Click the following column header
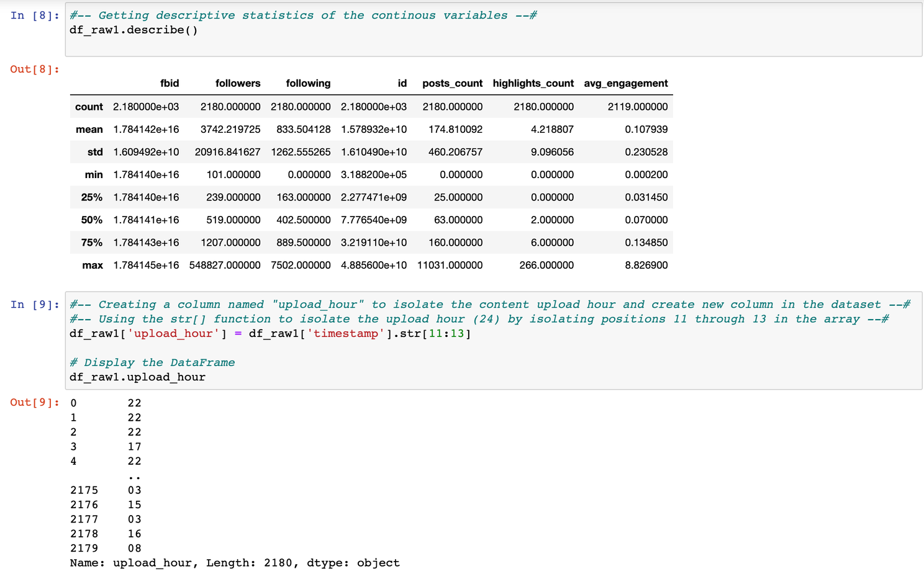The width and height of the screenshot is (924, 574). click(x=308, y=84)
